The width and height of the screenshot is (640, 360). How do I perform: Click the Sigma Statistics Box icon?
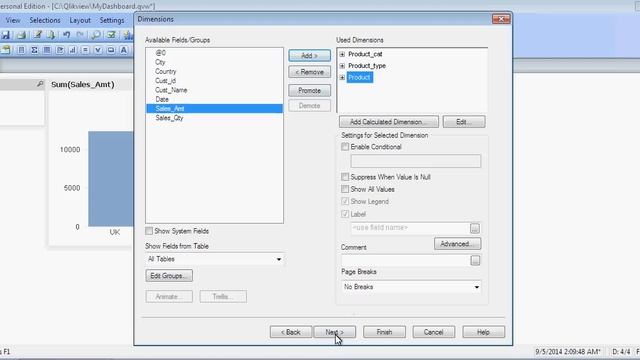pyautogui.click(x=34, y=50)
